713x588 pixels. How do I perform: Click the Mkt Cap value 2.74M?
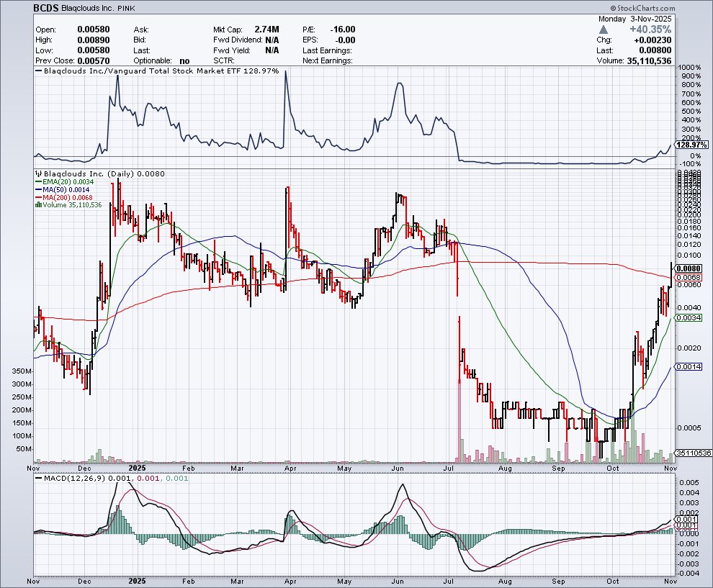267,30
